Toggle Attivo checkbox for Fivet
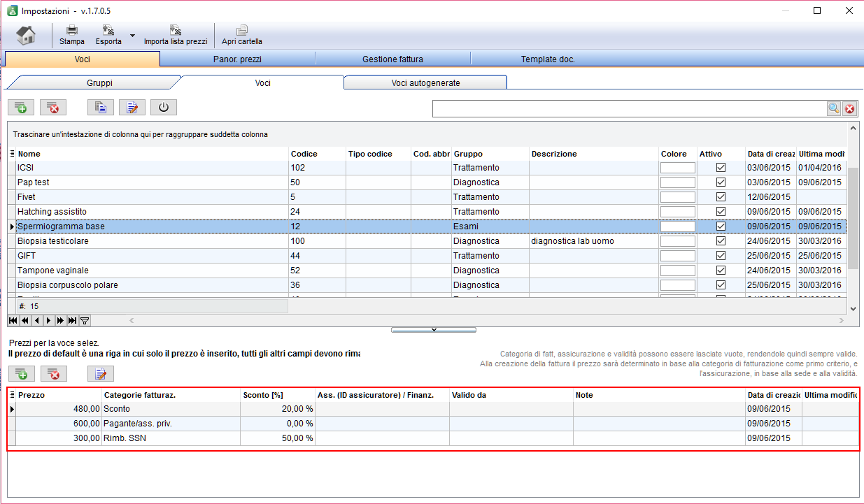864x504 pixels. tap(721, 197)
